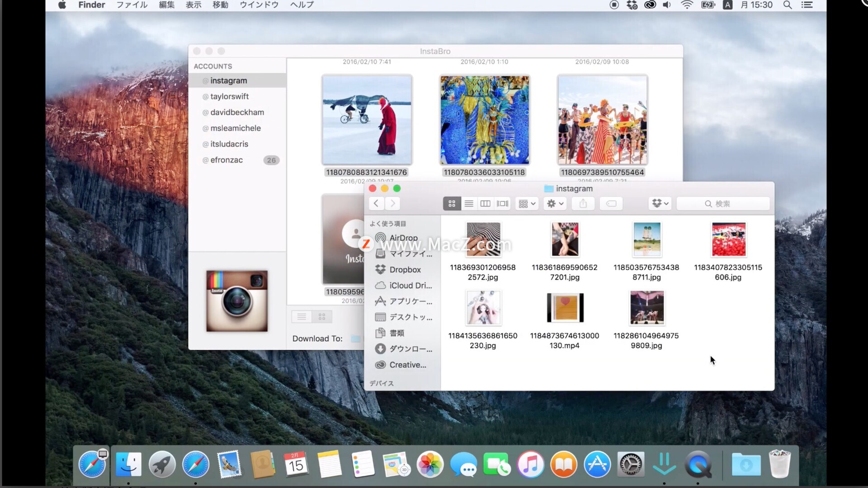Open the ウインドウ (Window) menu
Image resolution: width=868 pixels, height=488 pixels.
click(259, 5)
